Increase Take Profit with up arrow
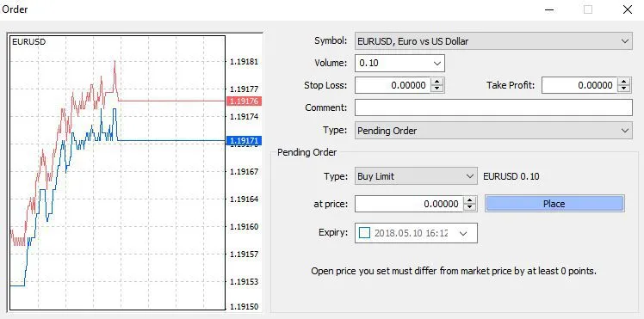The image size is (644, 319). (x=624, y=82)
